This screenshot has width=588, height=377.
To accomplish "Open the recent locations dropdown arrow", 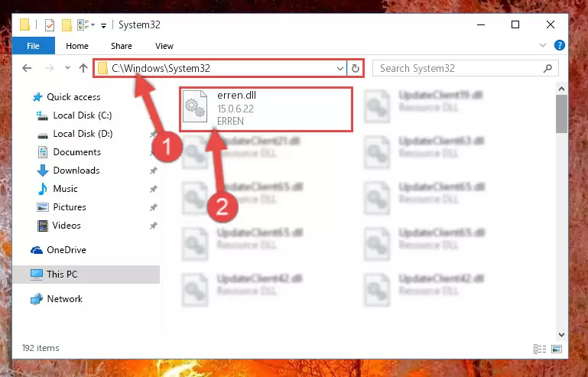I will click(x=67, y=68).
